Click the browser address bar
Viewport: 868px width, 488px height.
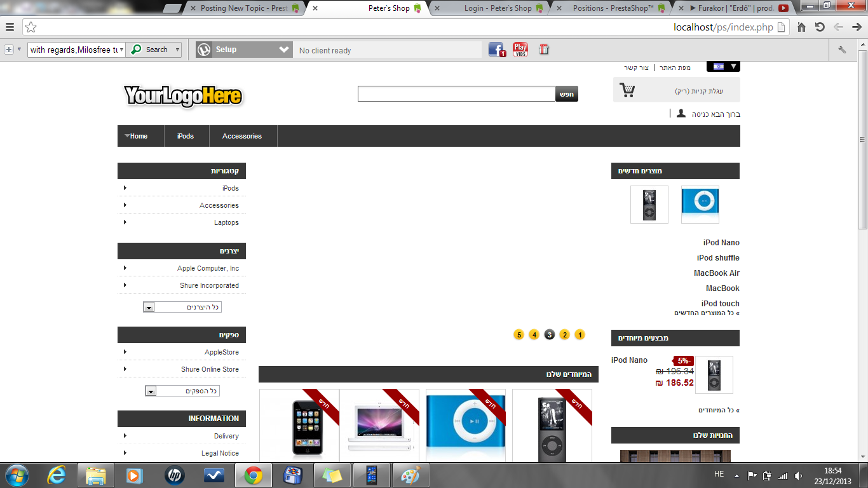pyautogui.click(x=407, y=27)
